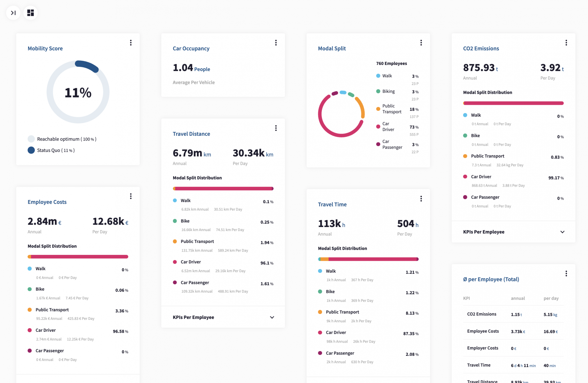
Task: Click the 504 h per day value
Action: coord(408,224)
